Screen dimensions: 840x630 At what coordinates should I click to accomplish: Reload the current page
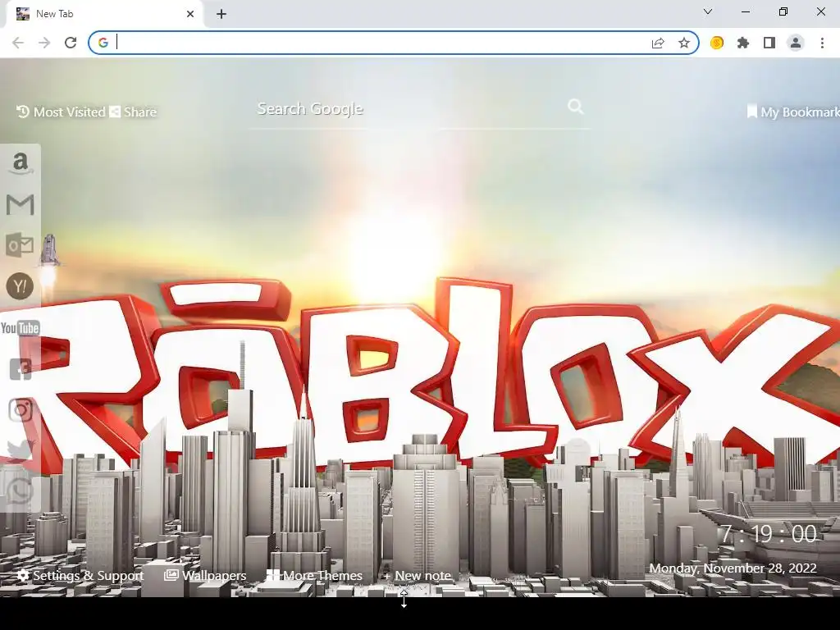click(71, 43)
